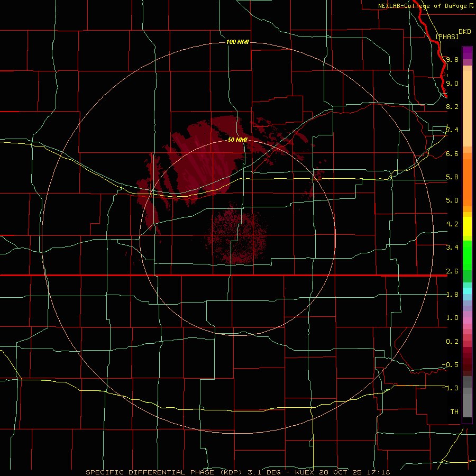Click the TH label at the scale bottom
This screenshot has width=476, height=476.
pyautogui.click(x=454, y=412)
